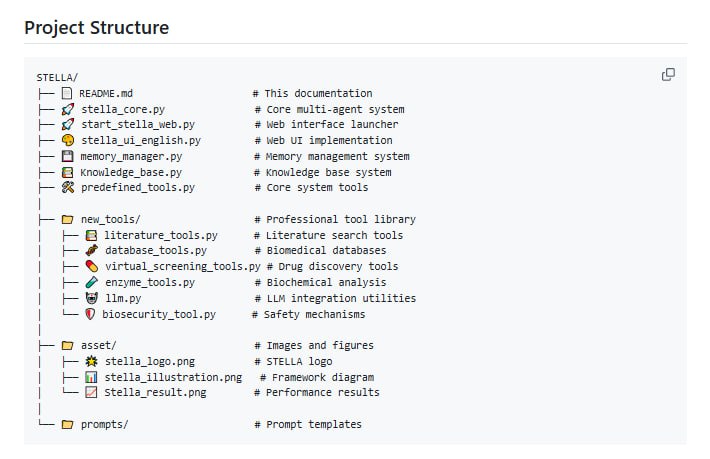Click the README.md file name
The width and height of the screenshot is (710, 459).
point(106,94)
